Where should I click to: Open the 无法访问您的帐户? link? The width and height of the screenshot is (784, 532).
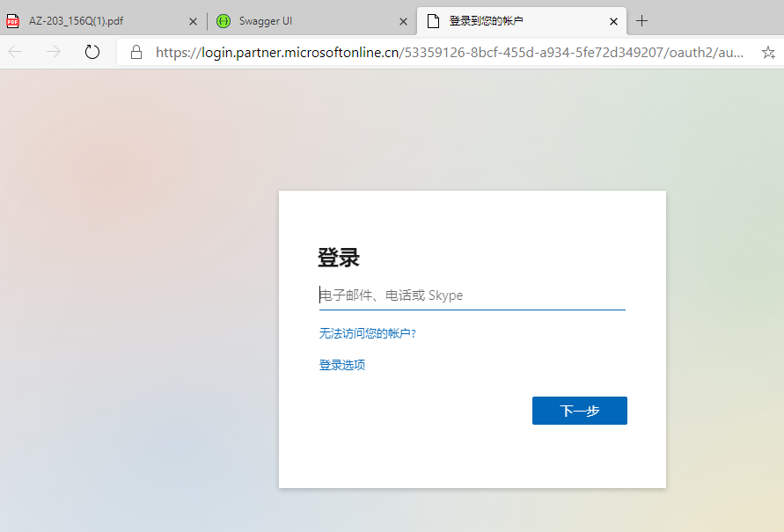tap(368, 333)
